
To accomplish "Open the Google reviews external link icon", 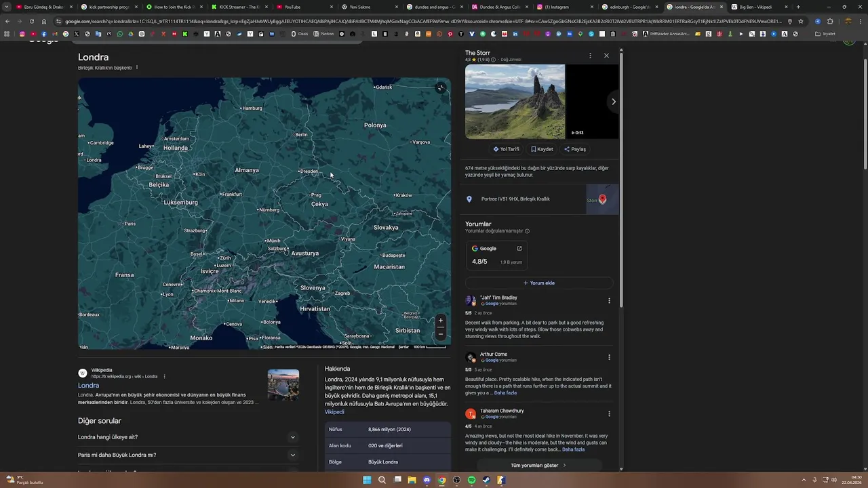I will pos(519,248).
